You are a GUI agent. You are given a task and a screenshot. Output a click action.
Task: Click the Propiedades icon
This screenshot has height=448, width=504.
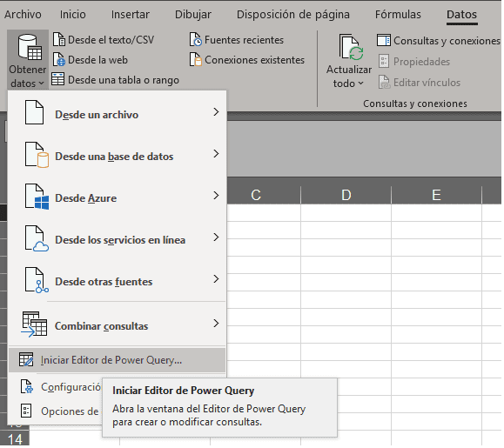tap(384, 61)
